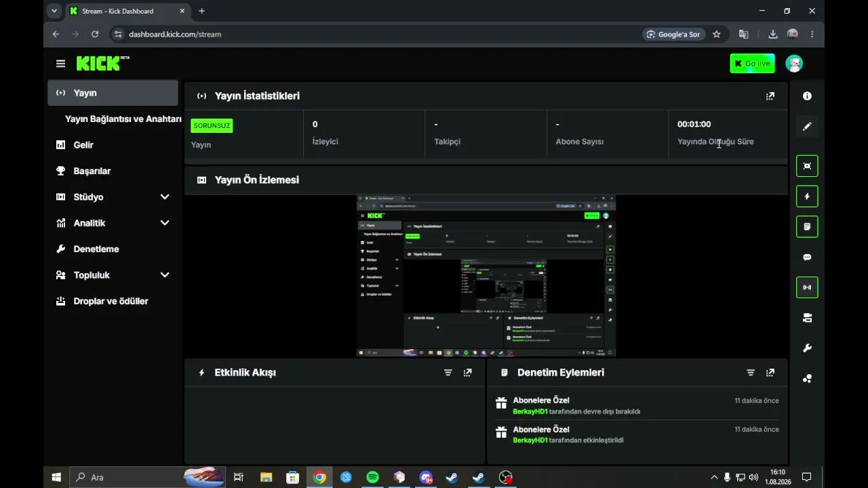
Task: Open the info panel icon in right sidebar
Action: [x=807, y=96]
